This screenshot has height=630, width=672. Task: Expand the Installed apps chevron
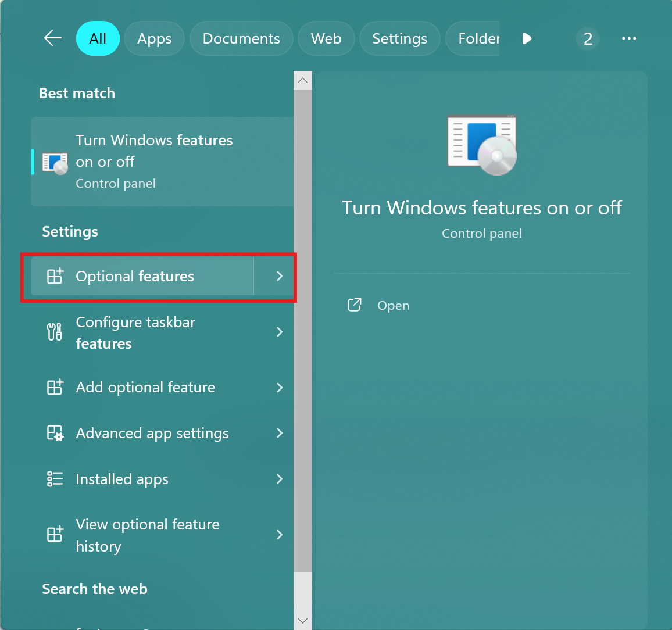click(x=280, y=479)
